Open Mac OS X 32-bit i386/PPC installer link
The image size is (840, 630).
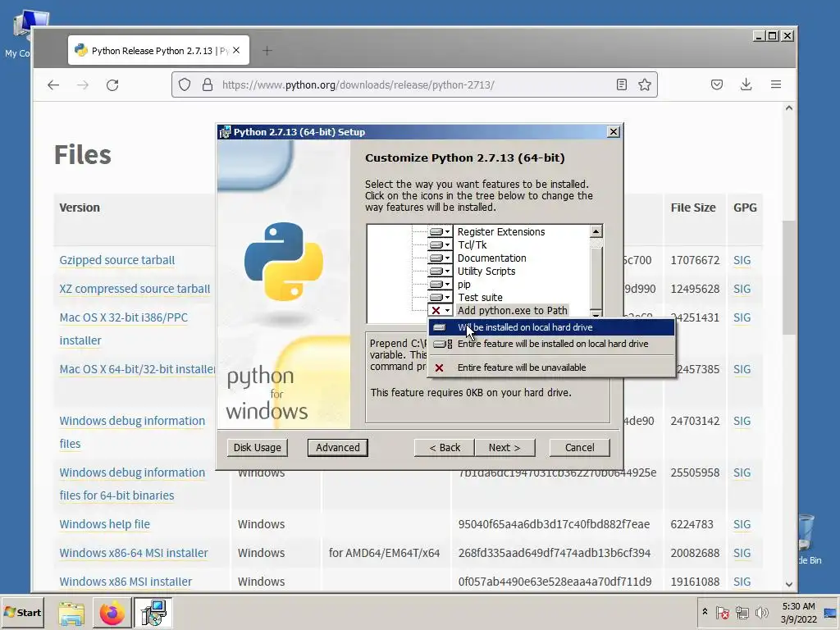124,329
